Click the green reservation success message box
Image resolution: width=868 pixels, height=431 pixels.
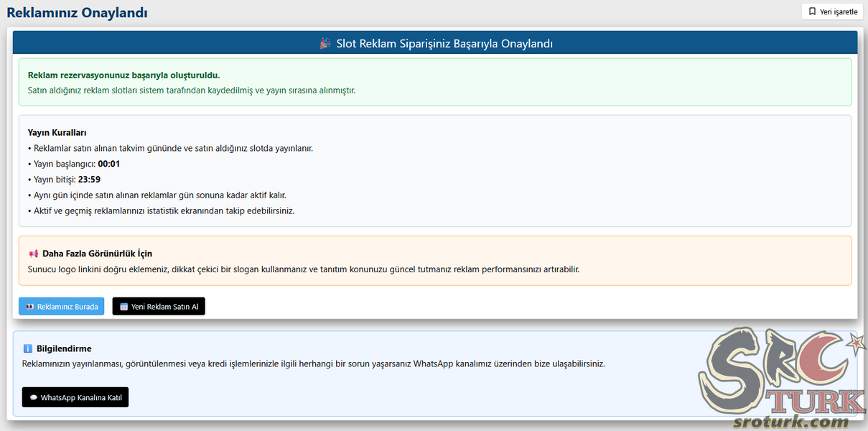point(435,82)
